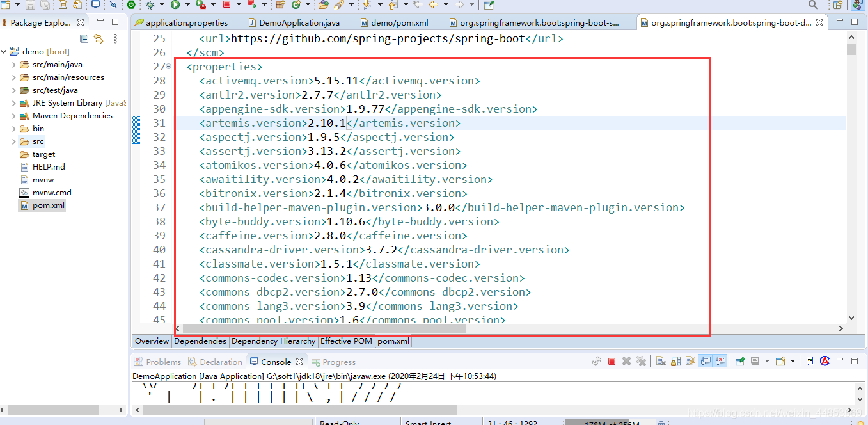Viewport: 868px width, 425px height.
Task: Click Remove Launch gray X in Console
Action: tap(626, 361)
